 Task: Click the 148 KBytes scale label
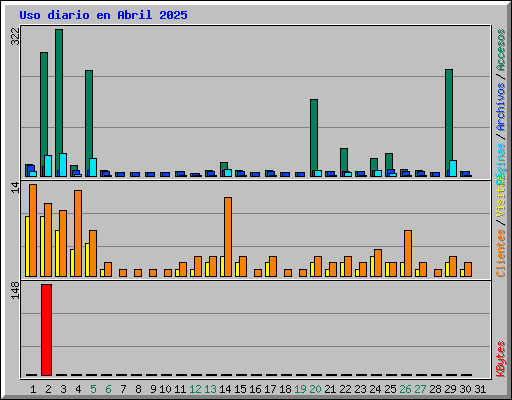[x=15, y=290]
